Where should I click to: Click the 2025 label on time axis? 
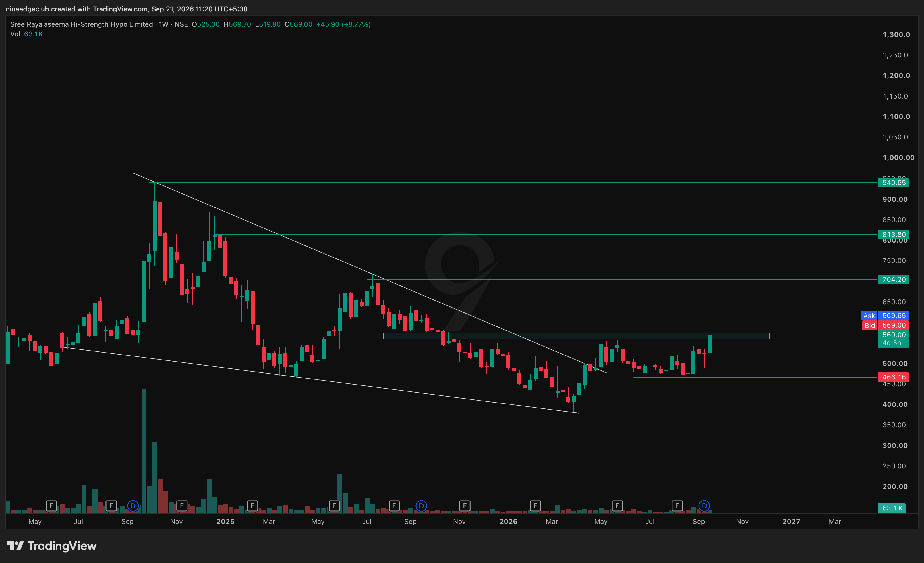225,522
